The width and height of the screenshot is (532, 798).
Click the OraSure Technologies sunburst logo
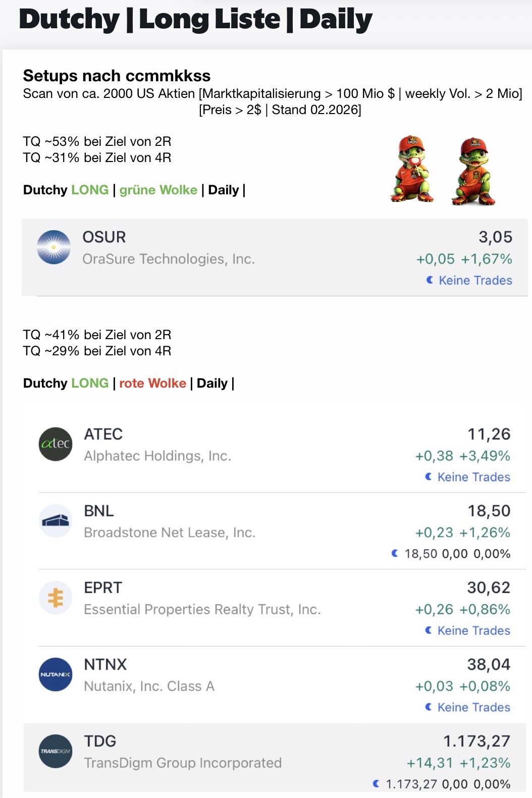click(x=54, y=247)
